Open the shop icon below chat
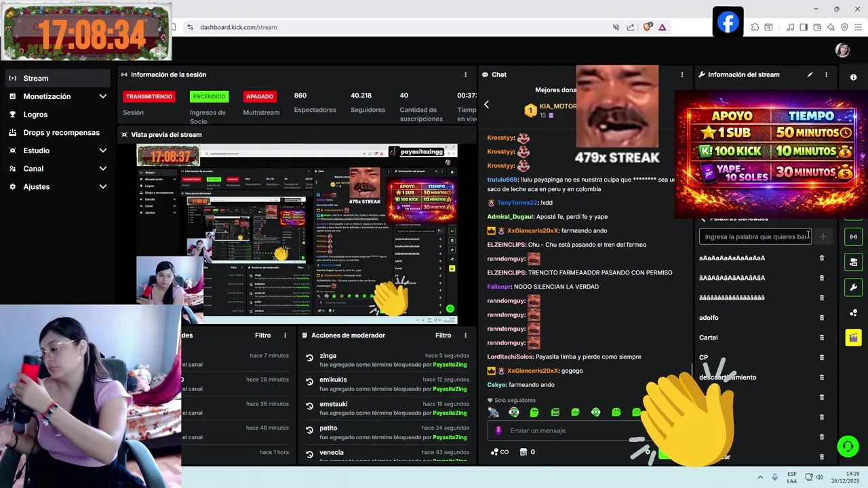 (x=524, y=452)
